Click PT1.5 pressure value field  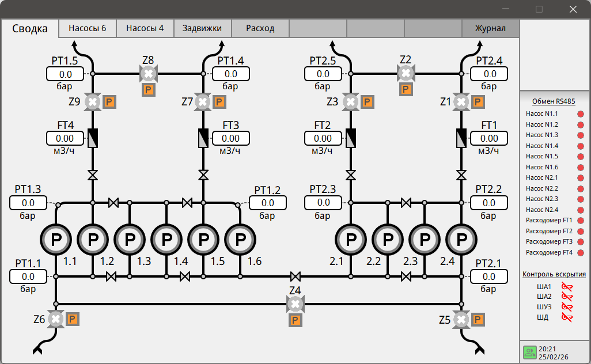[x=65, y=74]
